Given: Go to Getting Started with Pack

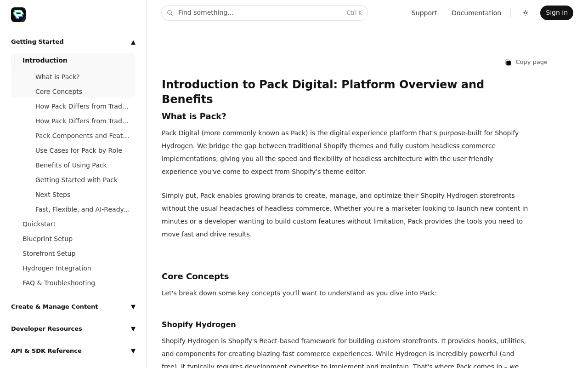Looking at the screenshot, I should (76, 180).
